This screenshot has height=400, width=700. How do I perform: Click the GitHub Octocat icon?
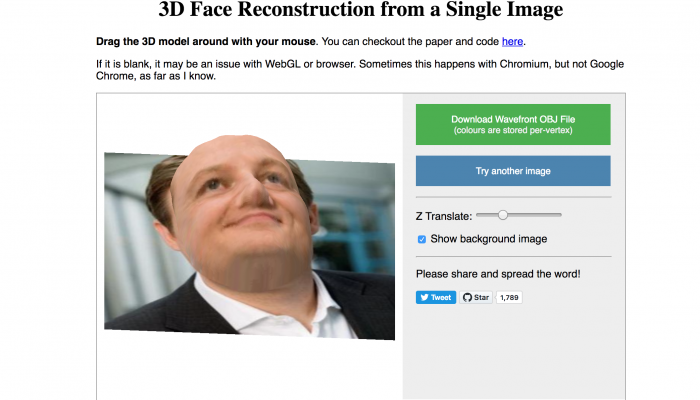(467, 297)
